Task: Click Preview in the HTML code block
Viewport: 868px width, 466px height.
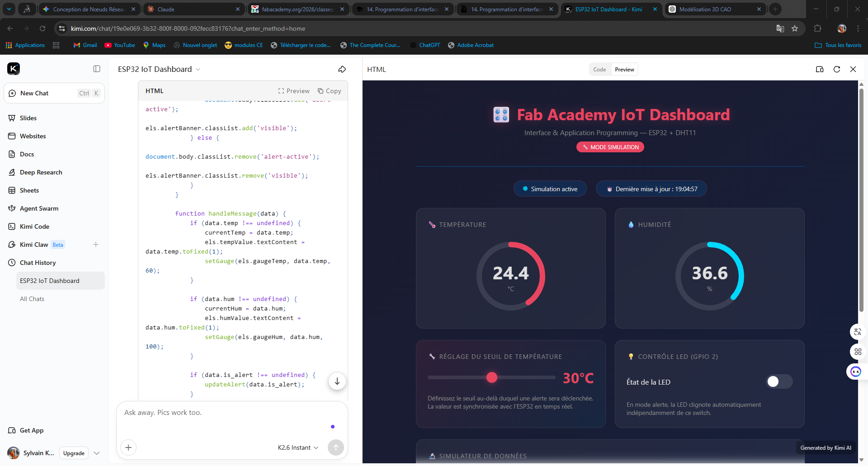Action: [x=294, y=91]
